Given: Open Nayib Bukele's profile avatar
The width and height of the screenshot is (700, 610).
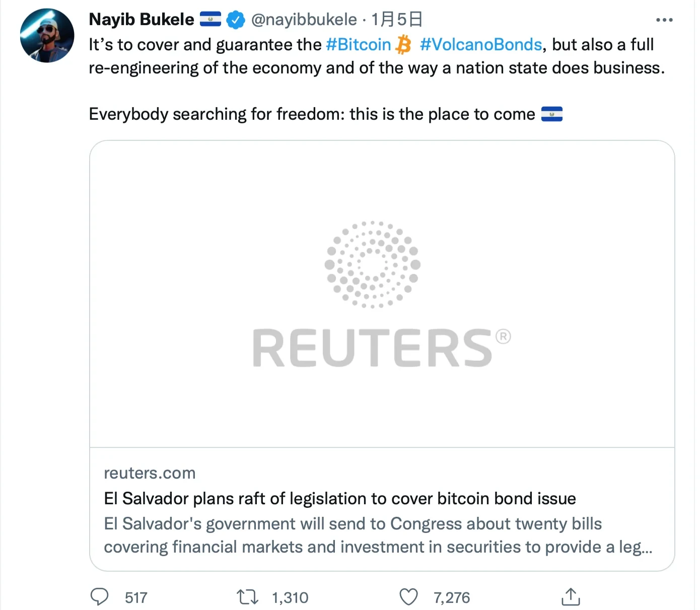Looking at the screenshot, I should click(47, 35).
